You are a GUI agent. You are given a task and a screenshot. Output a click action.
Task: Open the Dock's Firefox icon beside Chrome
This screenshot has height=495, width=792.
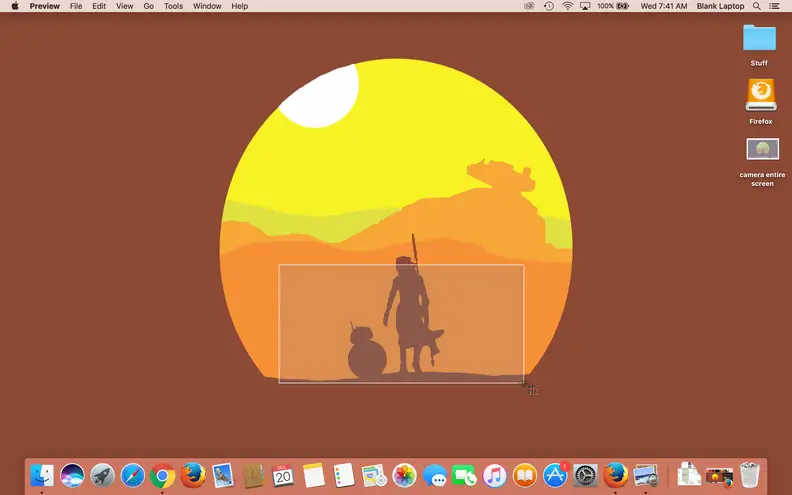[193, 475]
